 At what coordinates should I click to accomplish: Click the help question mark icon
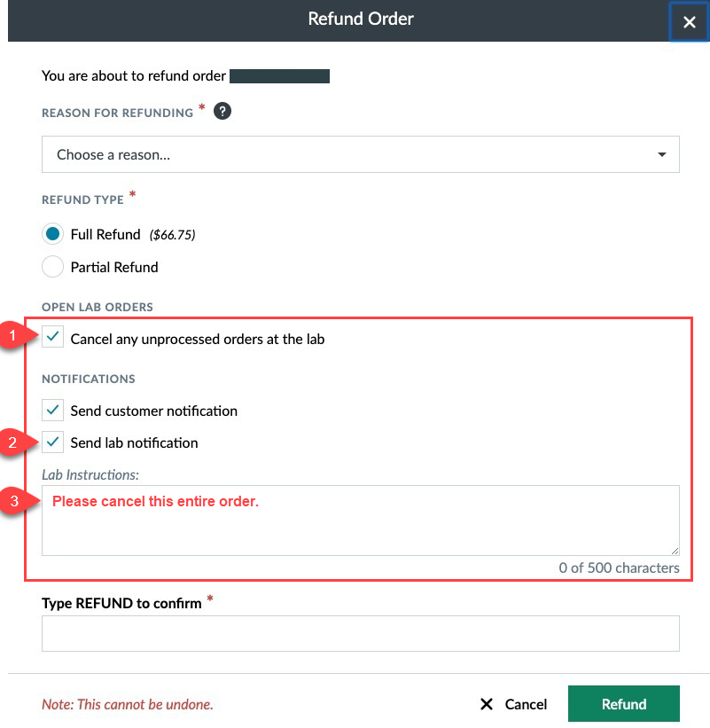[x=221, y=111]
